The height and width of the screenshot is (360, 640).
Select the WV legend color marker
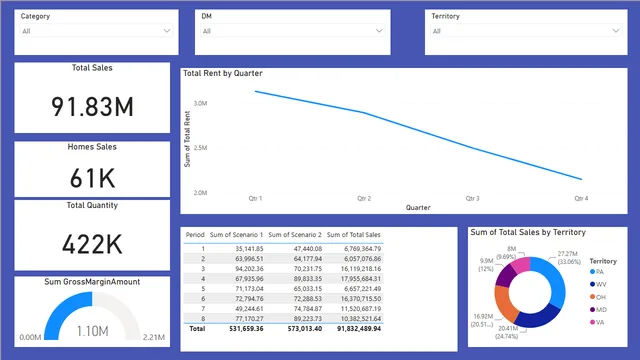pos(592,284)
